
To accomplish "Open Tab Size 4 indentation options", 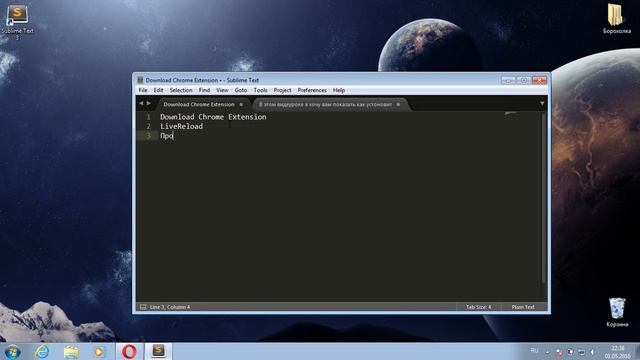I will pos(478,307).
